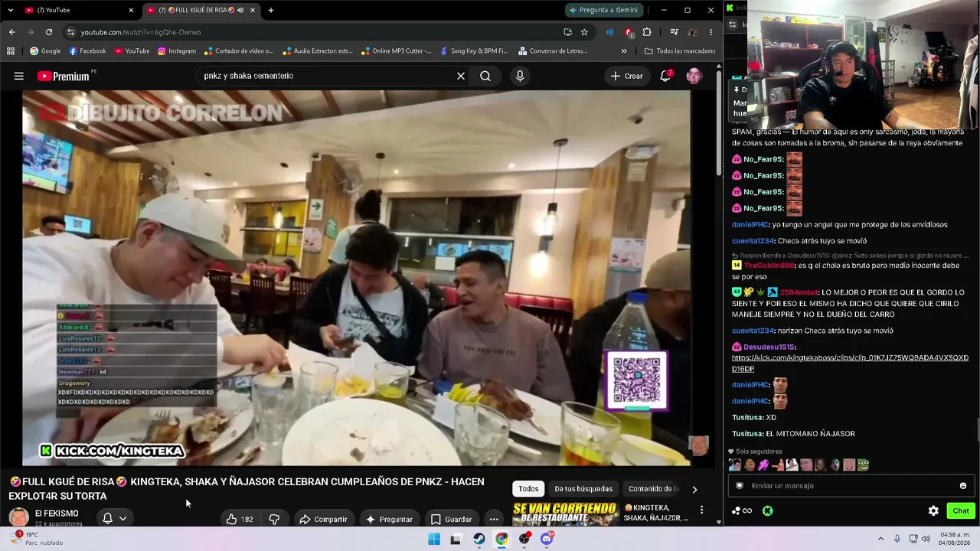Open Kick channel points icon
980x551 pixels.
(741, 511)
